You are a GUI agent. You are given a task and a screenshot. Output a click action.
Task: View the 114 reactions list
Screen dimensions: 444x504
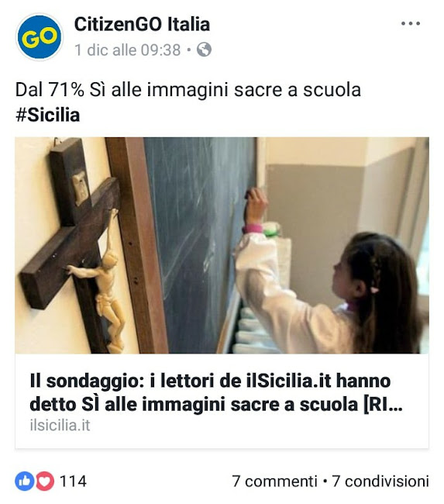[x=74, y=482]
